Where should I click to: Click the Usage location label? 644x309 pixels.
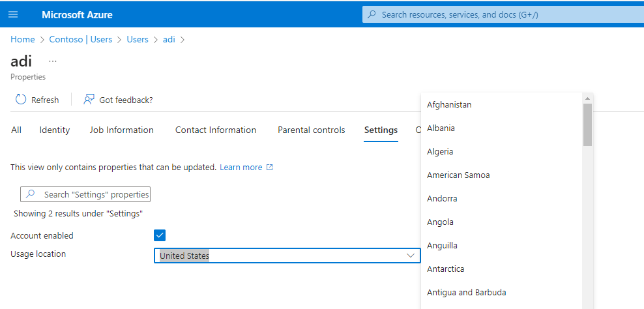pyautogui.click(x=38, y=254)
